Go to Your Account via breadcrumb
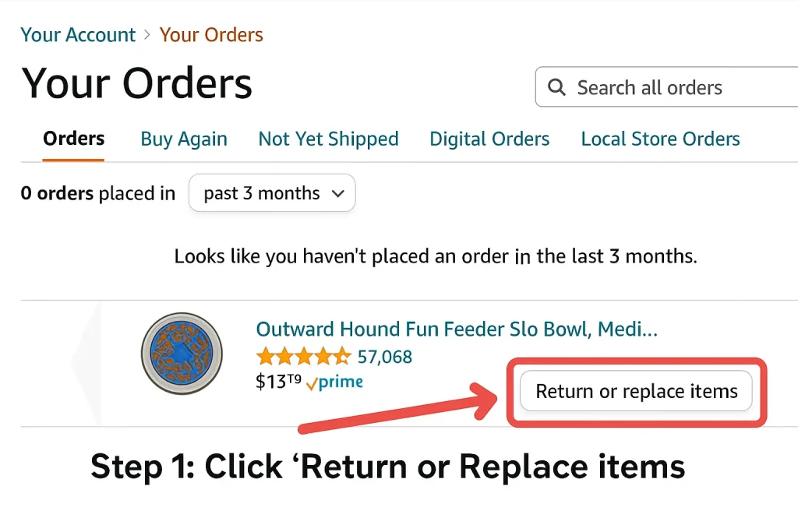Screen dimensions: 798x532 point(78,34)
